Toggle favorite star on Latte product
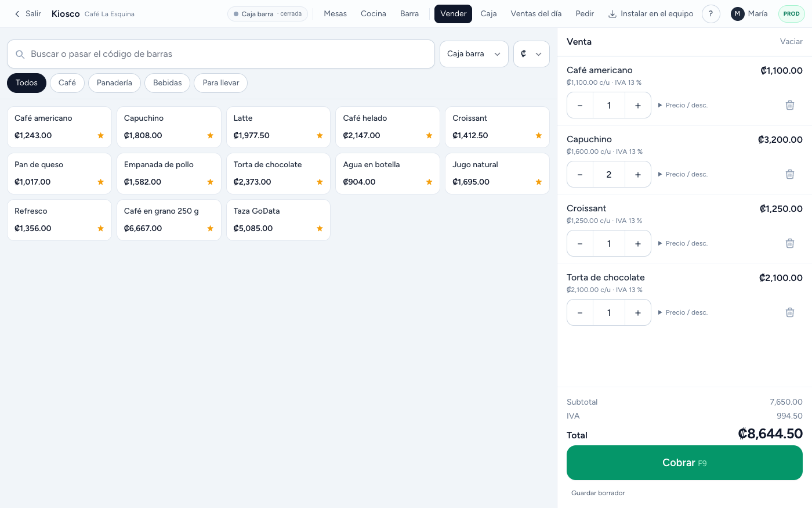The width and height of the screenshot is (812, 508). (320, 135)
